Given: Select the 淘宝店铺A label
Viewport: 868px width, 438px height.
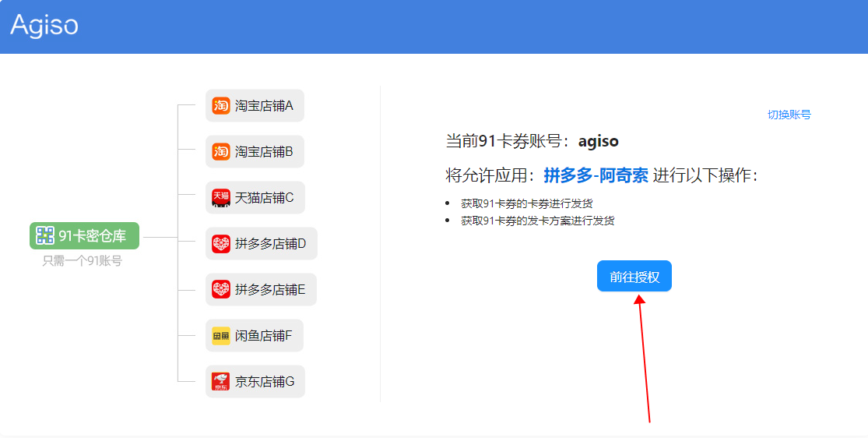Looking at the screenshot, I should click(264, 105).
